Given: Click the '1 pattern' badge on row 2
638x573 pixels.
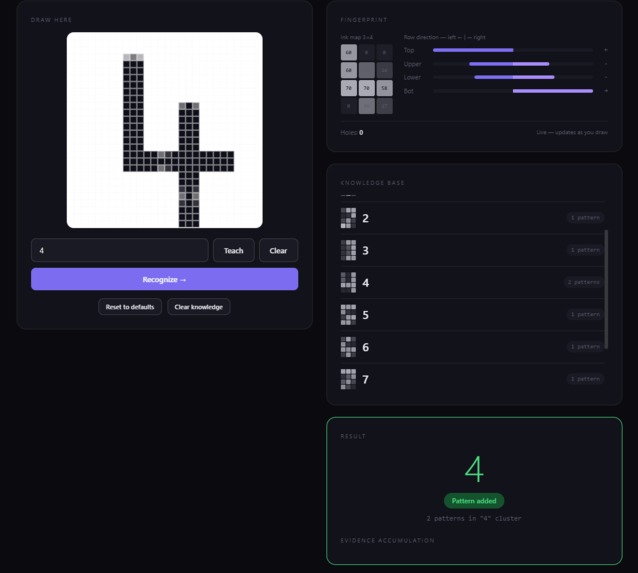Looking at the screenshot, I should tap(586, 218).
